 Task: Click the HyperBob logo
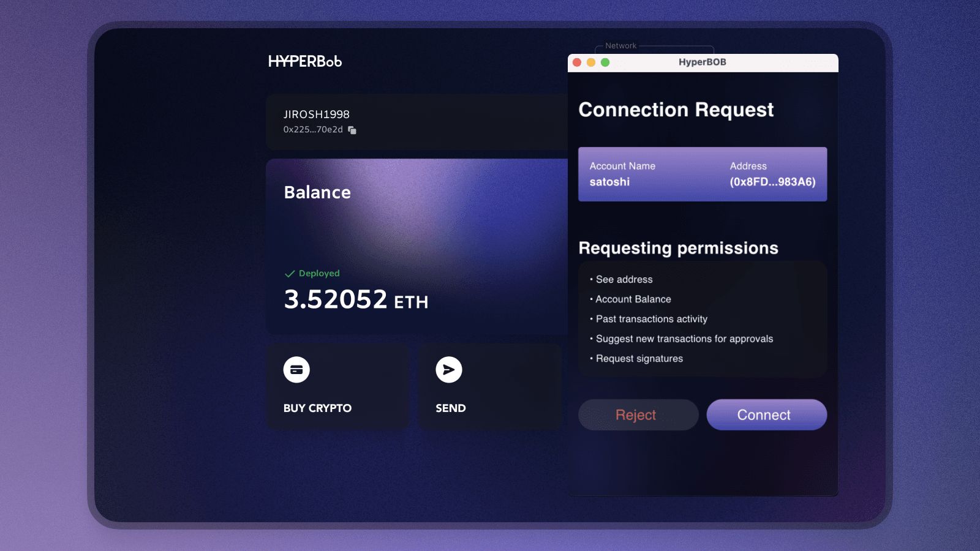pos(305,61)
